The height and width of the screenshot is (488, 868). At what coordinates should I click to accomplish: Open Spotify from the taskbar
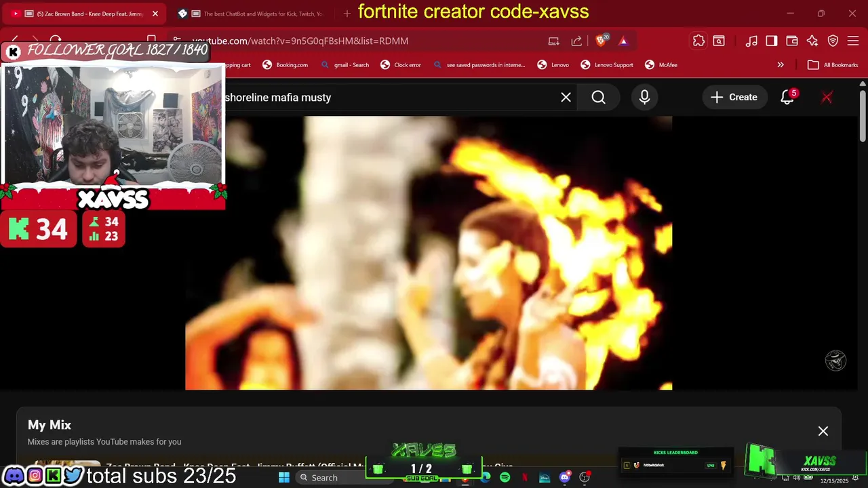(x=505, y=478)
